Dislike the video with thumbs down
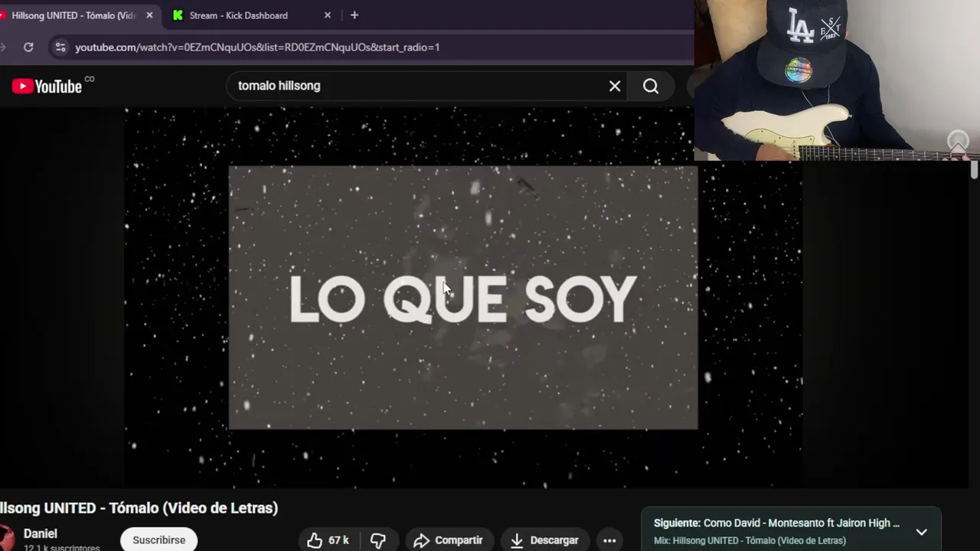The image size is (980, 551). pos(378,540)
